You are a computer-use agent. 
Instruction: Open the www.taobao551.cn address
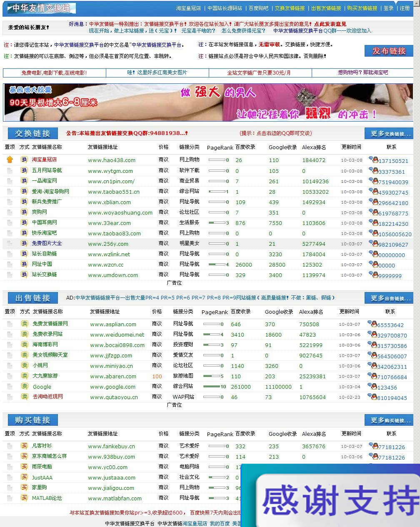[114, 192]
